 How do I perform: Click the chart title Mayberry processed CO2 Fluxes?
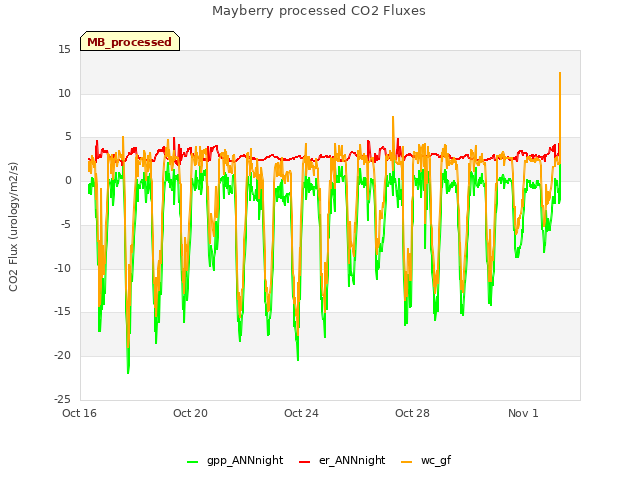tap(319, 11)
